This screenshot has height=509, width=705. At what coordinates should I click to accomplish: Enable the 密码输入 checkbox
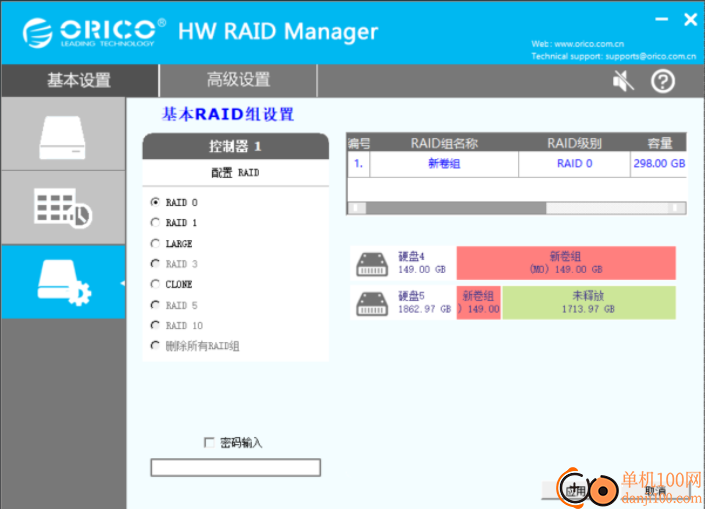tap(209, 442)
